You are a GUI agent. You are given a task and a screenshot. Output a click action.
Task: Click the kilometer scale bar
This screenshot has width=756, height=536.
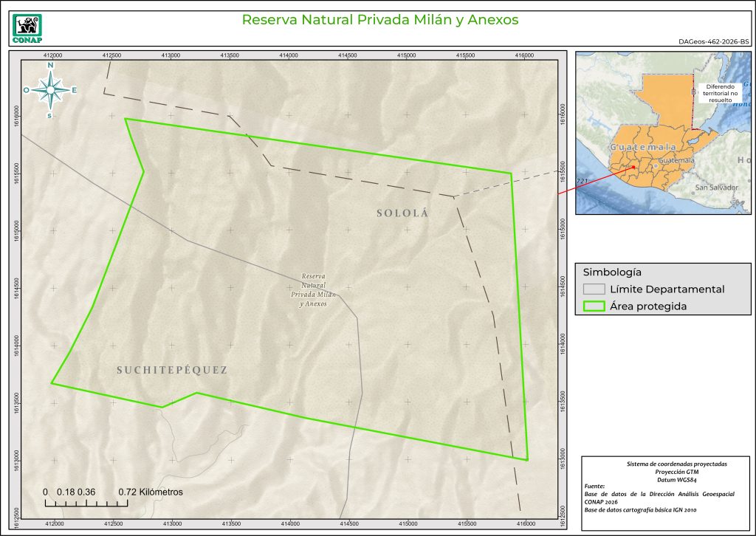pyautogui.click(x=86, y=504)
